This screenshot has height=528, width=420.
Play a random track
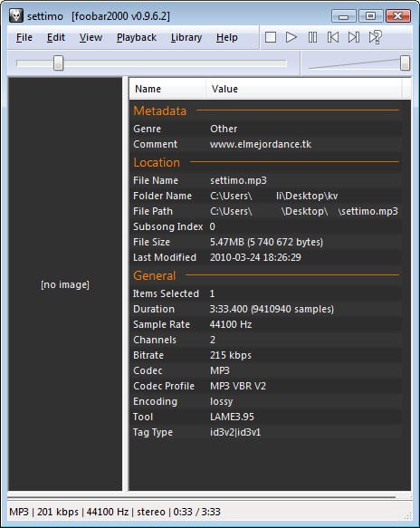pos(375,37)
